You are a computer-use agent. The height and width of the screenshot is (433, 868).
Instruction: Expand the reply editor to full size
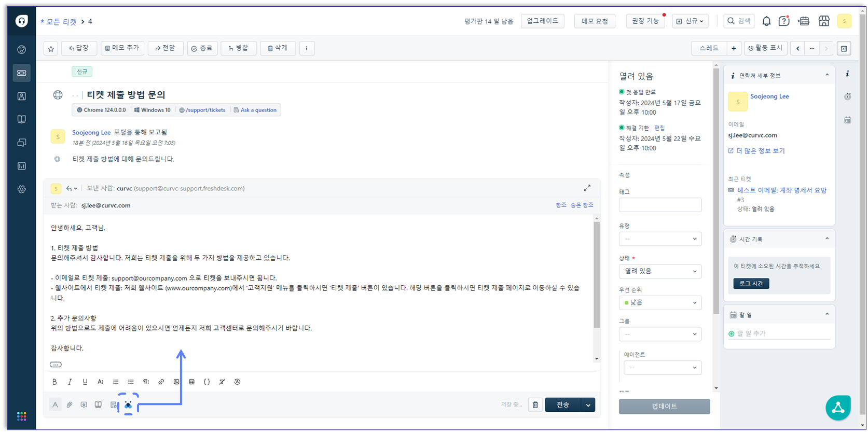point(587,188)
